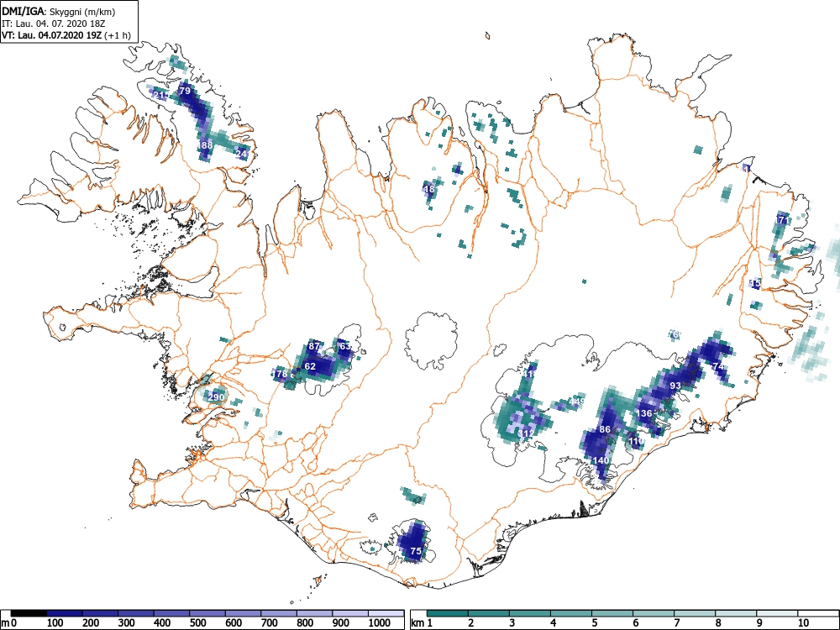
Task: Click the visibility value "71" in the East Fjords
Action: click(783, 219)
